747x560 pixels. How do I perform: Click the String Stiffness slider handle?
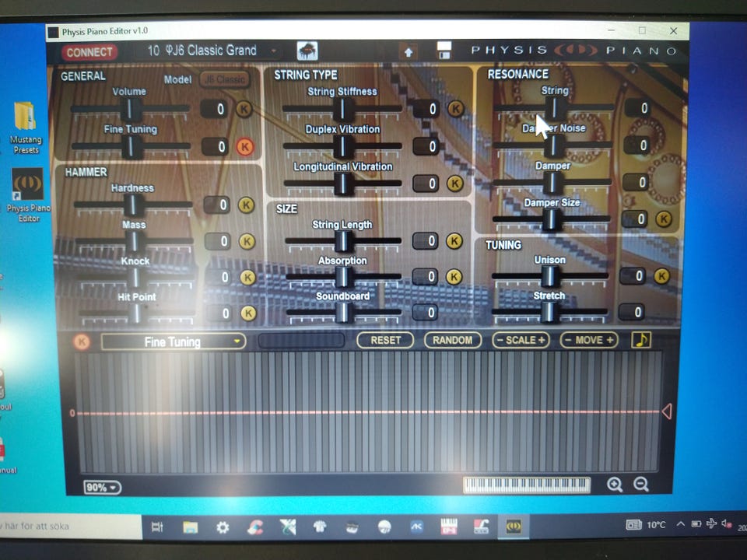pyautogui.click(x=342, y=110)
